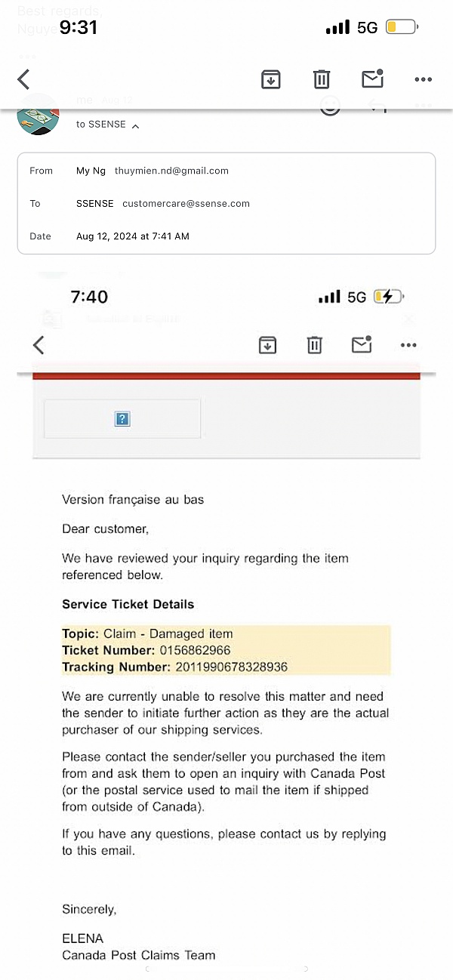Tap recipient address customercare@ssense.com

186,204
